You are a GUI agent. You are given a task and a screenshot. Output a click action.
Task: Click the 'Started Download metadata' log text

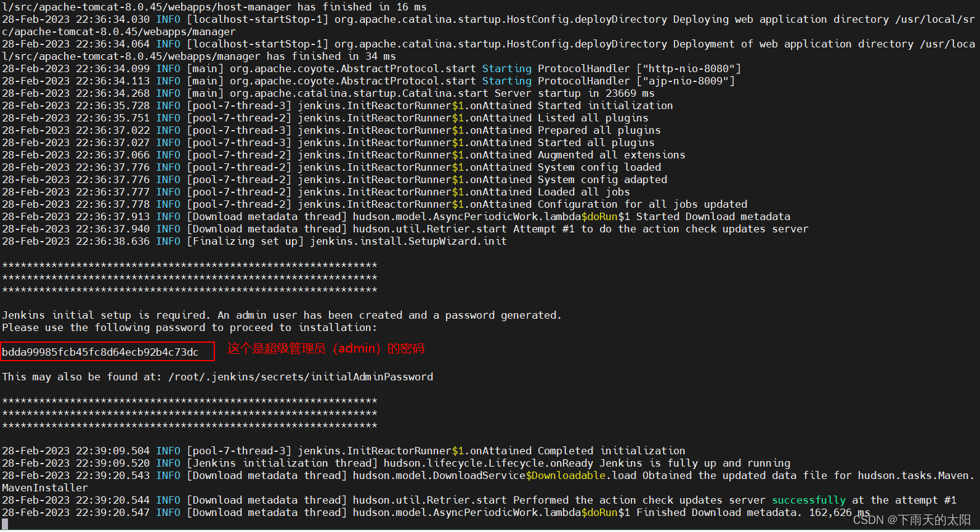click(713, 216)
